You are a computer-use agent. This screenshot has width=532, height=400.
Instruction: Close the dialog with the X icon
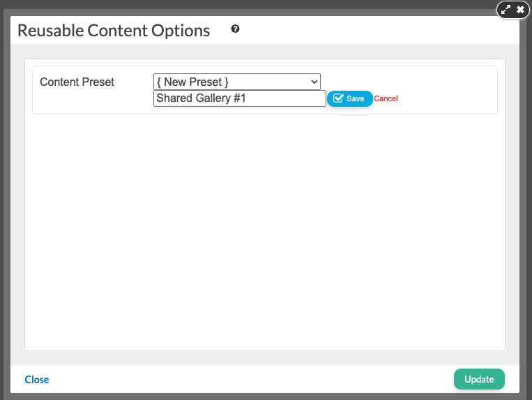pos(520,10)
